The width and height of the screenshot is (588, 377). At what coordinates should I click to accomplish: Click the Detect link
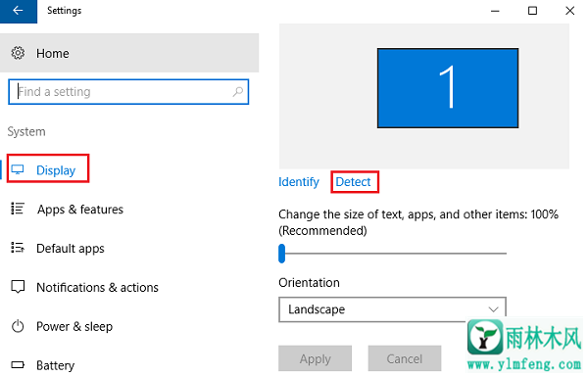click(x=353, y=182)
